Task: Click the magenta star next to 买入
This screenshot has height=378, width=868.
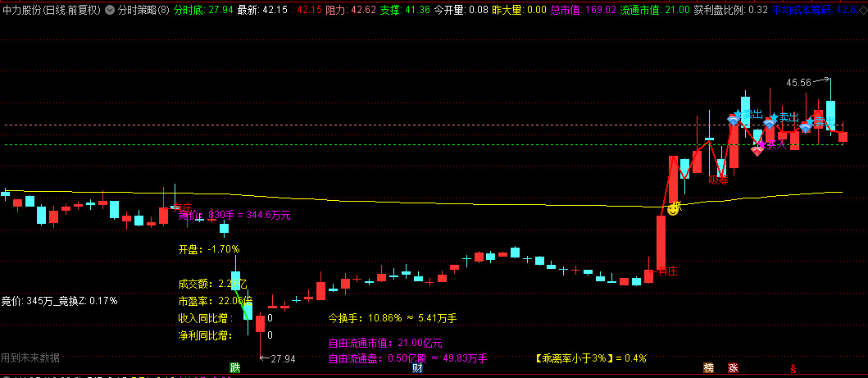Action: 761,144
